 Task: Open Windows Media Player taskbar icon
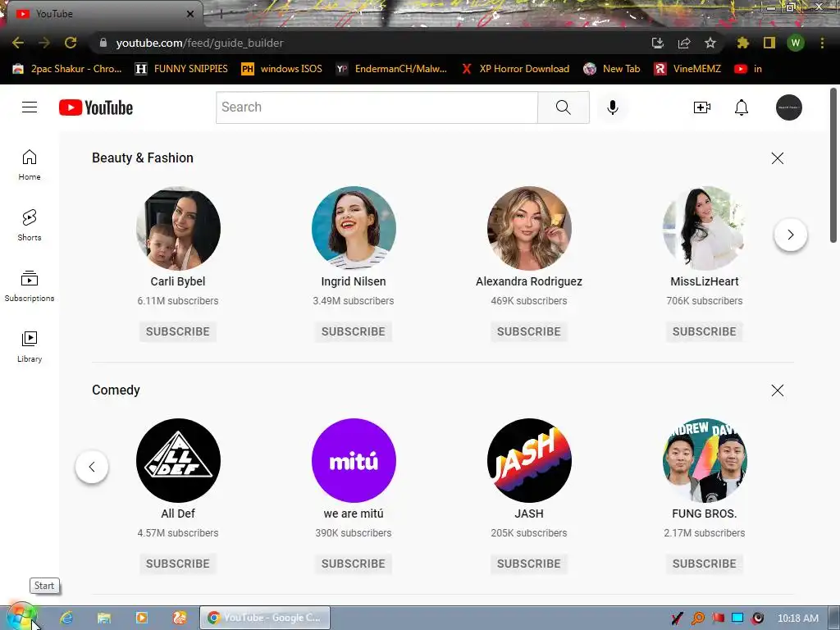coord(141,618)
